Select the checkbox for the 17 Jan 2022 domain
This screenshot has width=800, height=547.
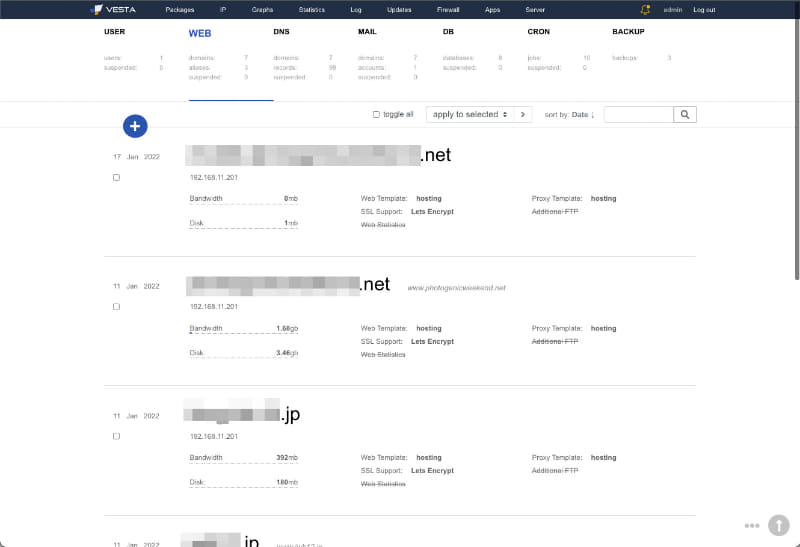(x=116, y=178)
